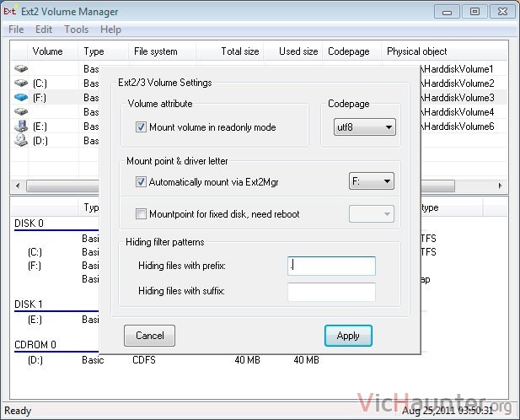This screenshot has width=520, height=420.
Task: Select (C:) under DISK 0
Action: click(x=35, y=252)
